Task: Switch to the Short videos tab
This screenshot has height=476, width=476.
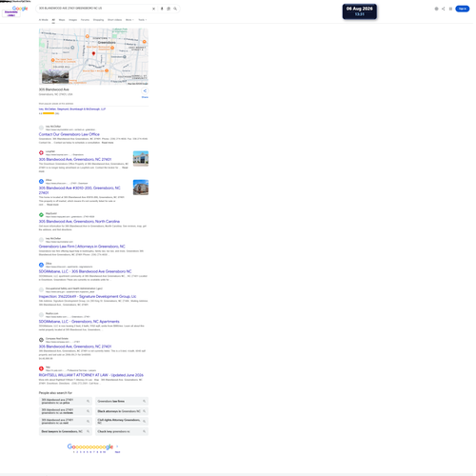Action: (114, 20)
